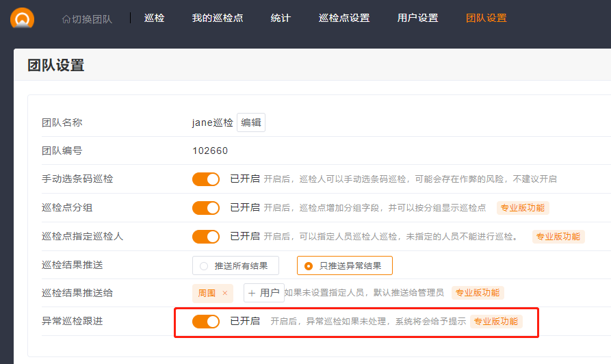
Task: Open the 巡检 menu item
Action: 154,18
